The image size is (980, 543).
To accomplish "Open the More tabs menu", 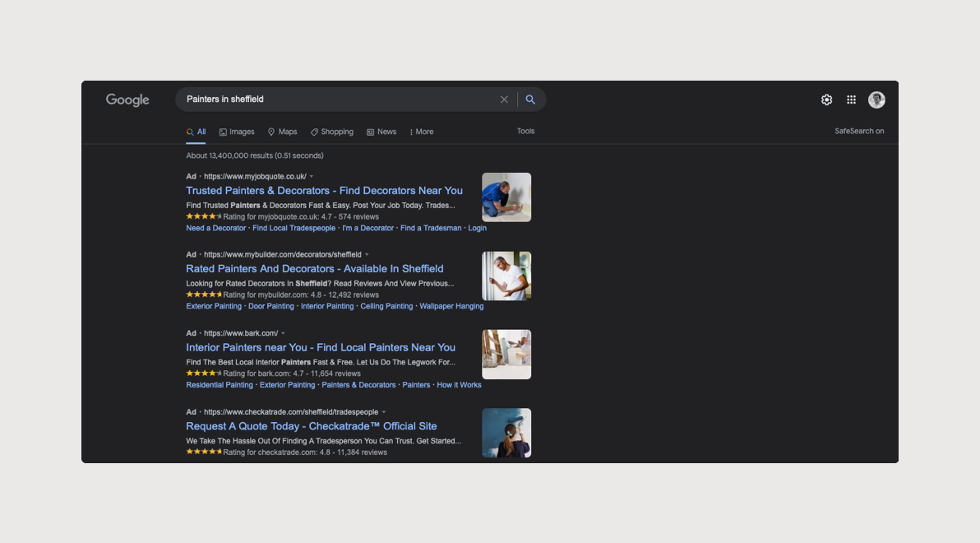I will tap(421, 132).
